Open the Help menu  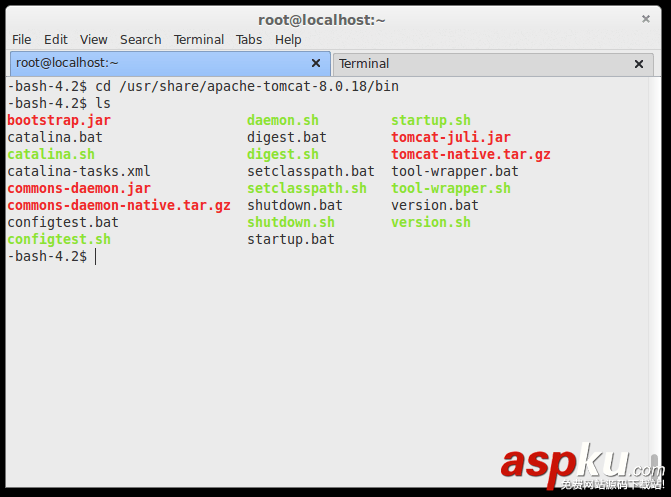coord(288,40)
